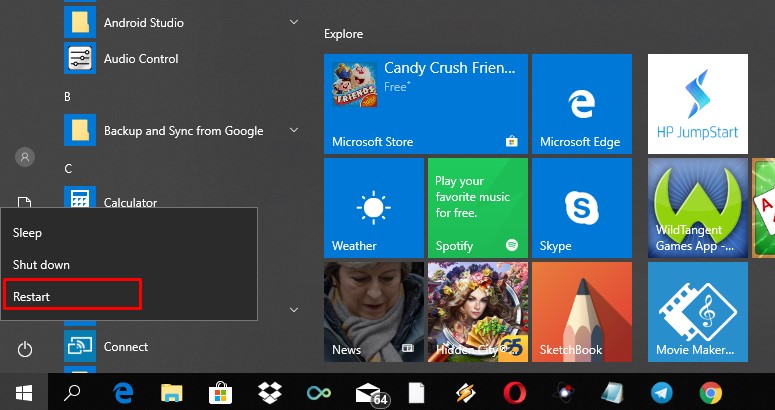Open Microsoft Store taskbar icon
Image resolution: width=775 pixels, height=410 pixels.
pos(220,393)
